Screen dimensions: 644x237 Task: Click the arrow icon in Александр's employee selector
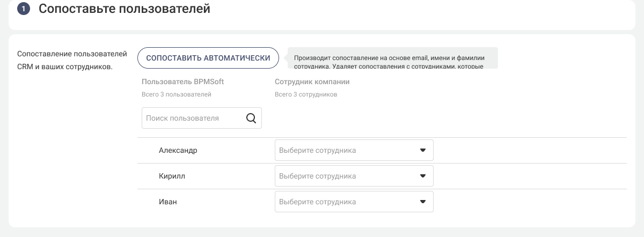click(422, 151)
